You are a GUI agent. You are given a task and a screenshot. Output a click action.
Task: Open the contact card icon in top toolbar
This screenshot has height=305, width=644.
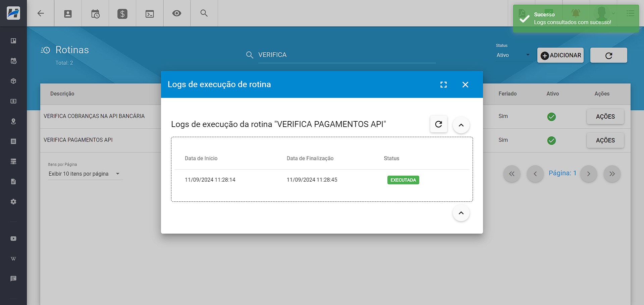tap(68, 14)
